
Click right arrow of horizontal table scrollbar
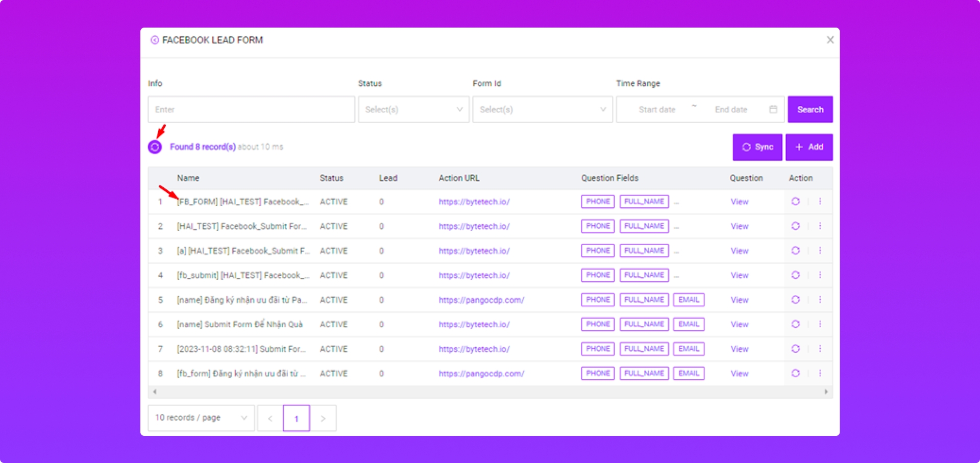coord(826,392)
